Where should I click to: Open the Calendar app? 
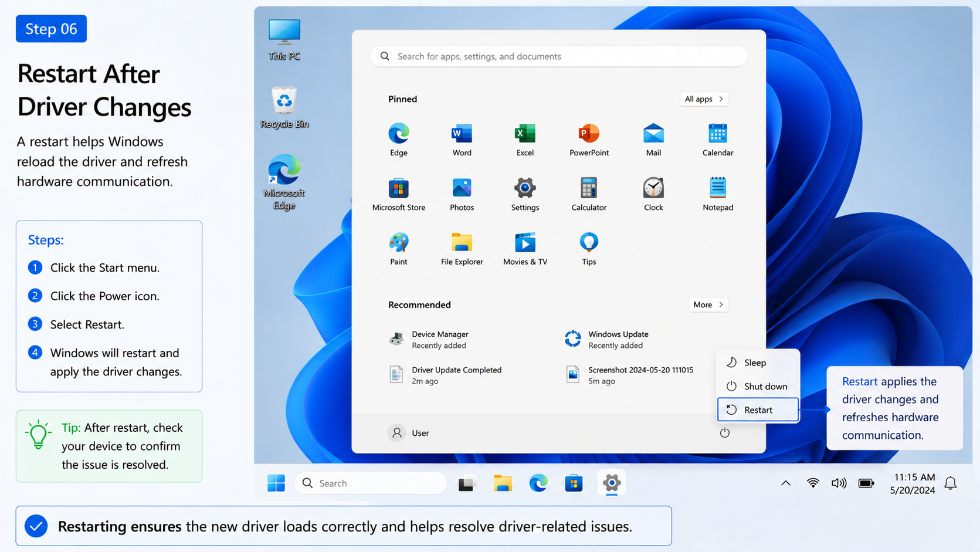pos(718,140)
